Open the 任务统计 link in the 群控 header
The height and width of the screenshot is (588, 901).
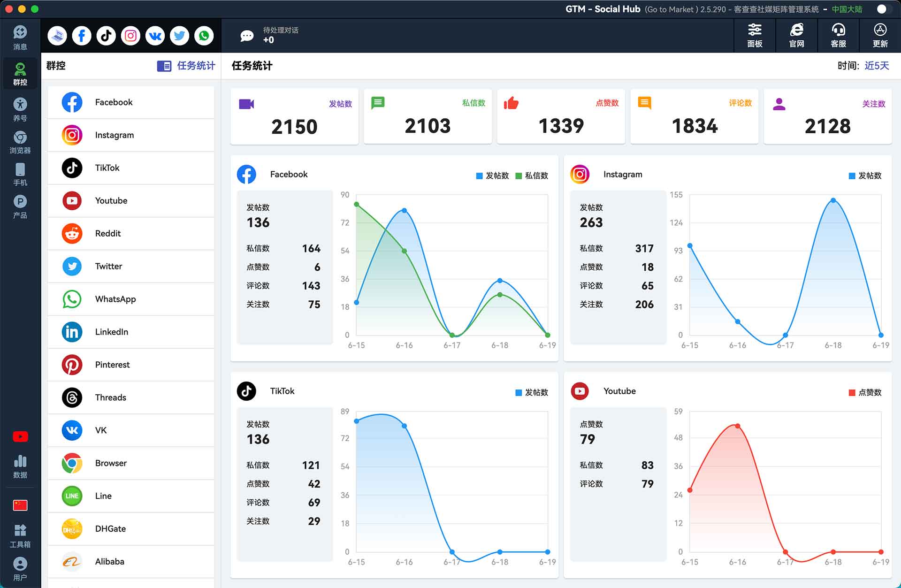tap(186, 66)
